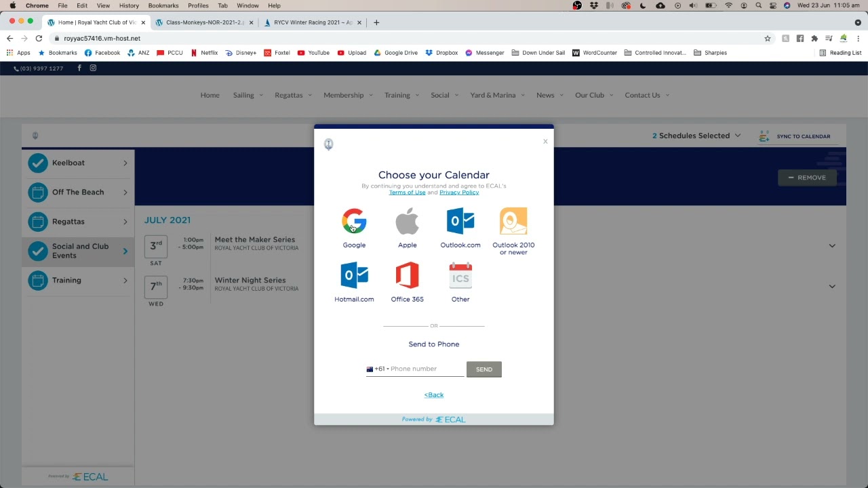Expand the Training category arrow
Viewport: 868px width, 488px height.
coord(125,281)
